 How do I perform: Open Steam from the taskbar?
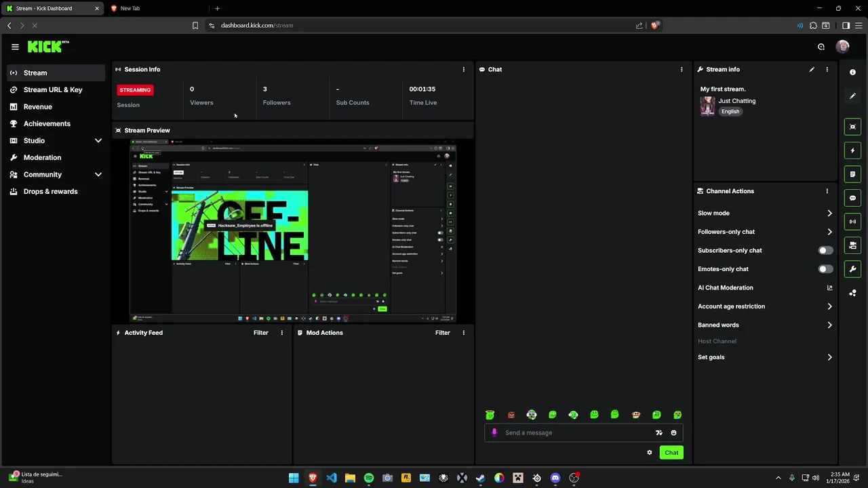tap(481, 478)
